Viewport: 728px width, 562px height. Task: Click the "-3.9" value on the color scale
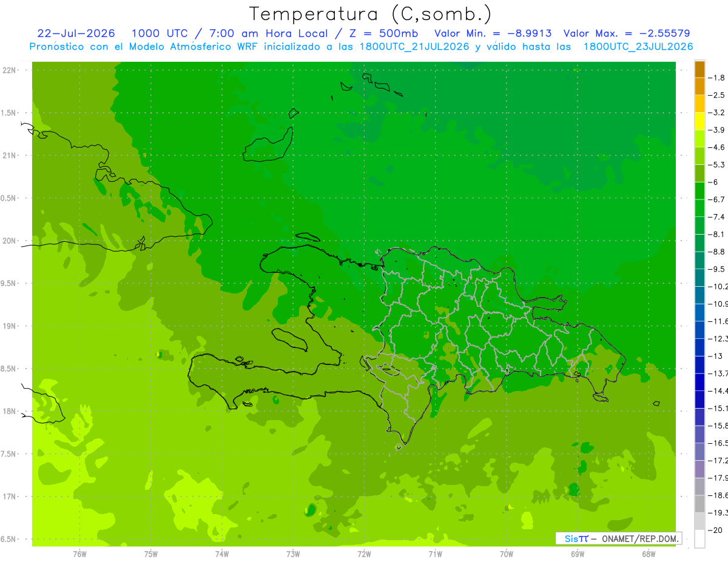tap(717, 130)
